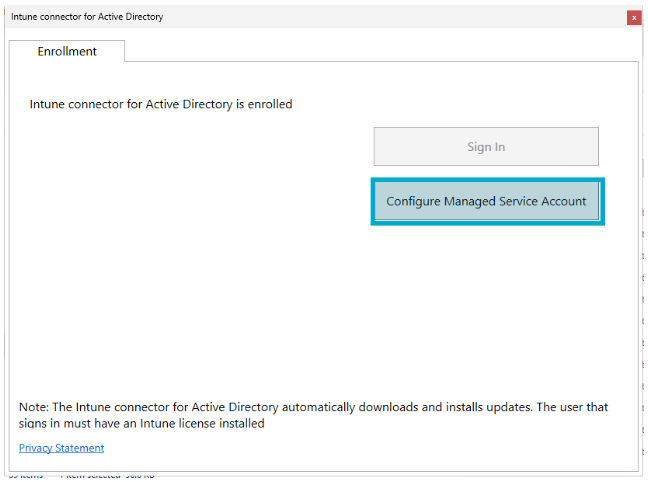Viewport: 648px width, 482px height.
Task: Click the Configure Managed Service Account button
Action: coord(486,201)
